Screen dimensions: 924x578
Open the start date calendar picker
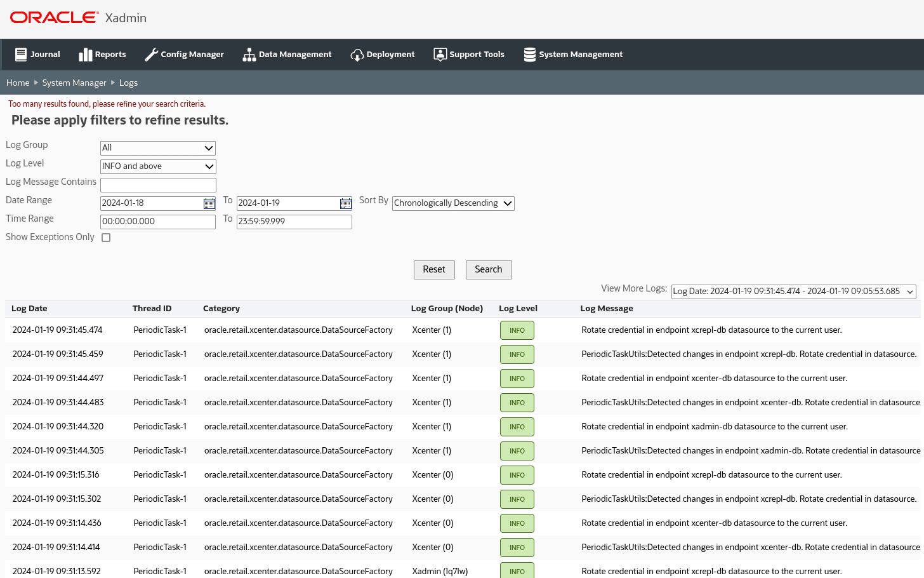pos(209,203)
